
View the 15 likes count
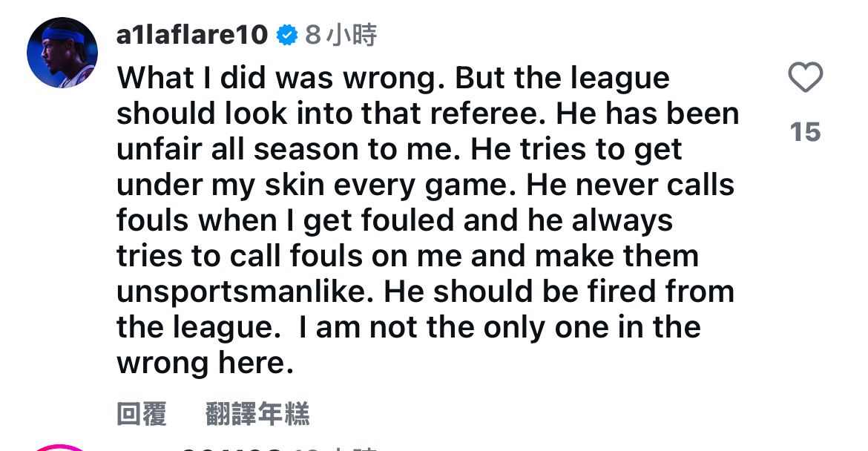(805, 133)
